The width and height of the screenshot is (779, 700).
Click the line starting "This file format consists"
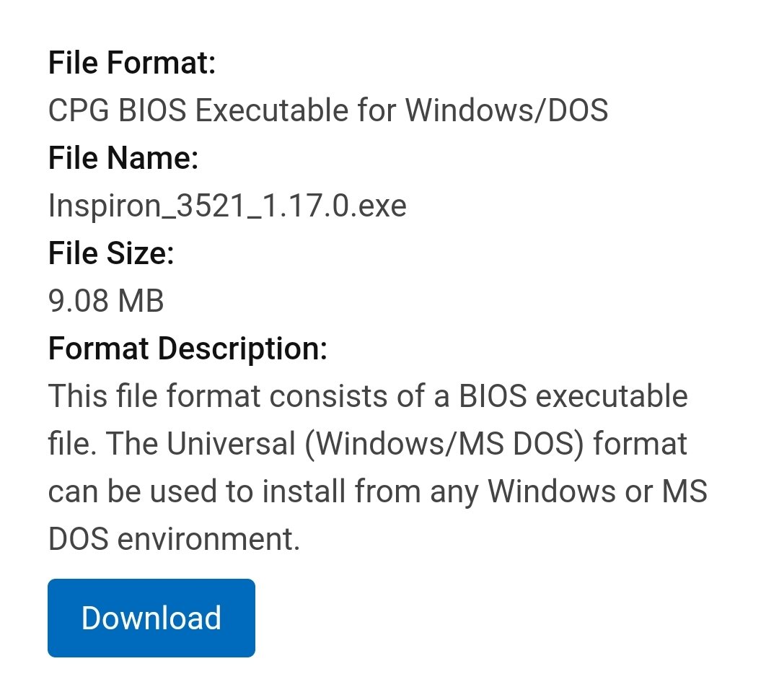pos(368,396)
